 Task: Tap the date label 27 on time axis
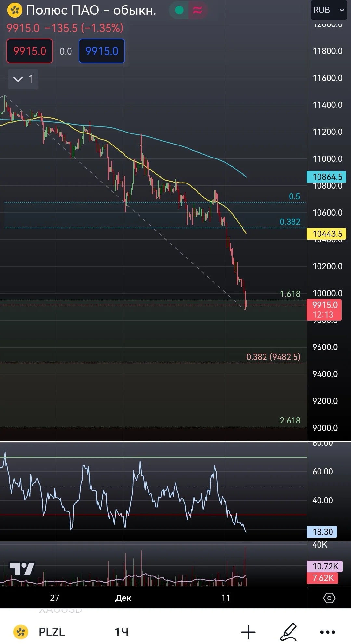[55, 598]
